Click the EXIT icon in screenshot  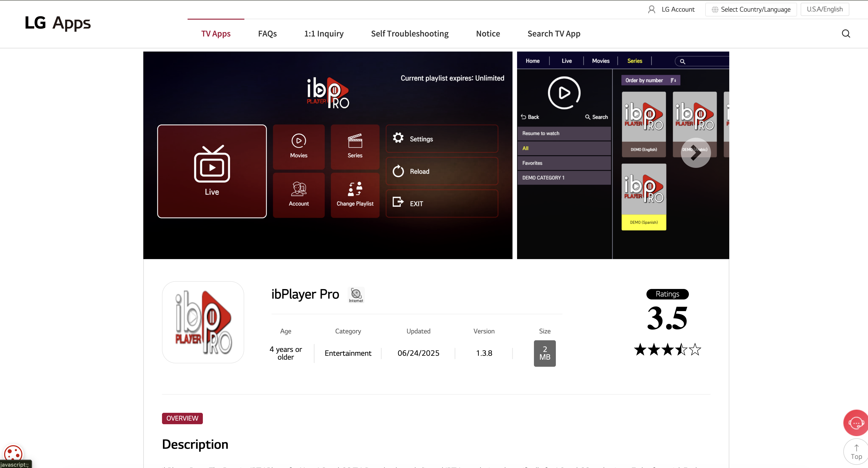398,202
